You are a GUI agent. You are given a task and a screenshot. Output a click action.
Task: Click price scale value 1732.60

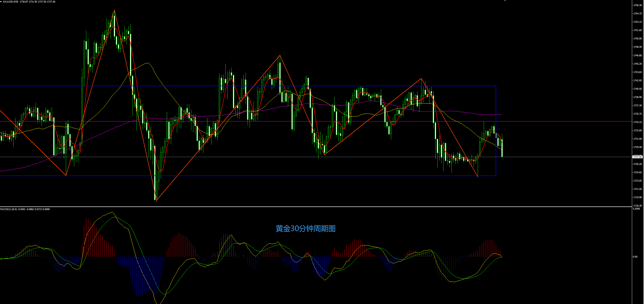tap(637, 131)
